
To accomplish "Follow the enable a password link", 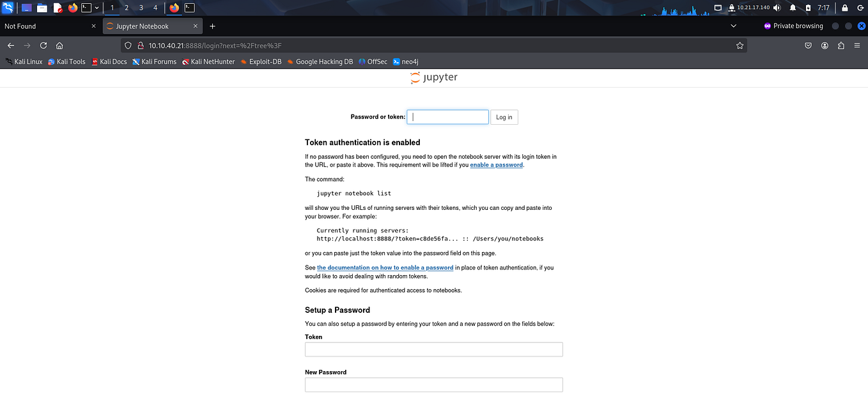I will point(496,164).
